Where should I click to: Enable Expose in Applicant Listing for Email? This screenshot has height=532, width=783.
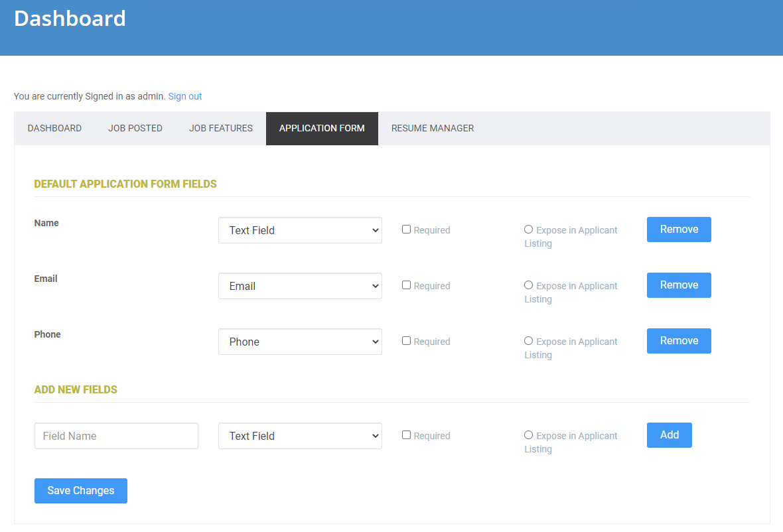click(x=528, y=285)
